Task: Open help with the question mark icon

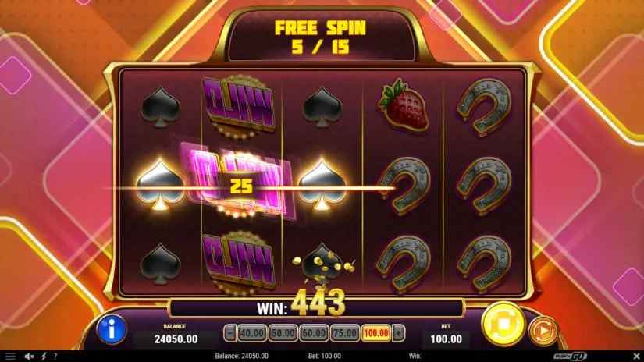Action: (x=55, y=357)
